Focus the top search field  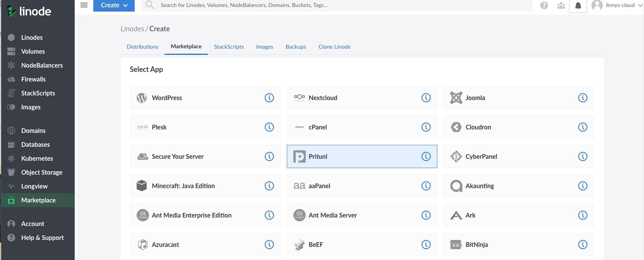[341, 5]
